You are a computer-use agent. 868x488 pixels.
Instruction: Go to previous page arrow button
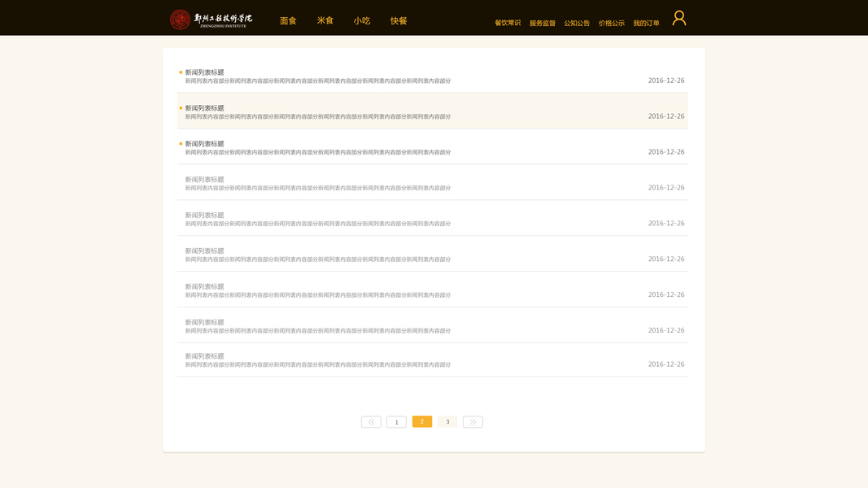click(371, 421)
